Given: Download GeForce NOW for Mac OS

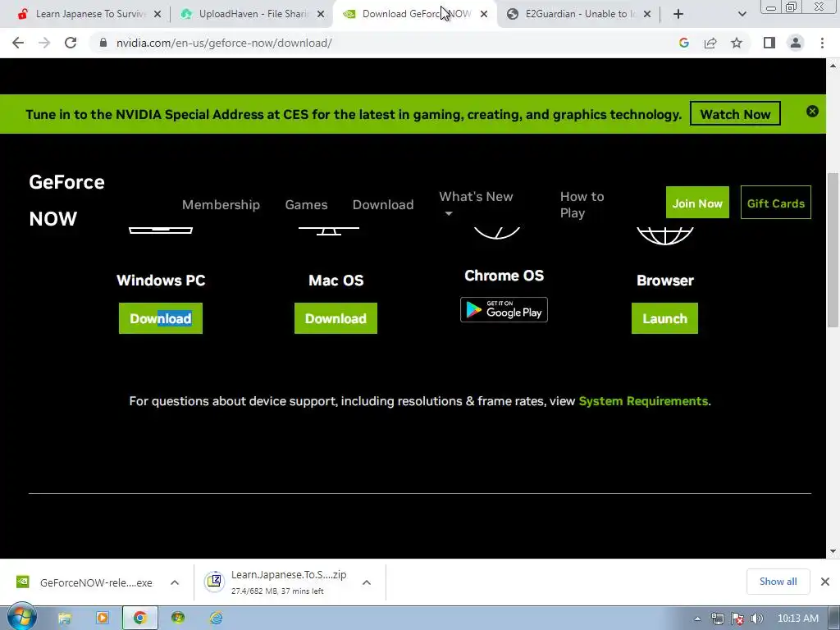Looking at the screenshot, I should pos(336,318).
